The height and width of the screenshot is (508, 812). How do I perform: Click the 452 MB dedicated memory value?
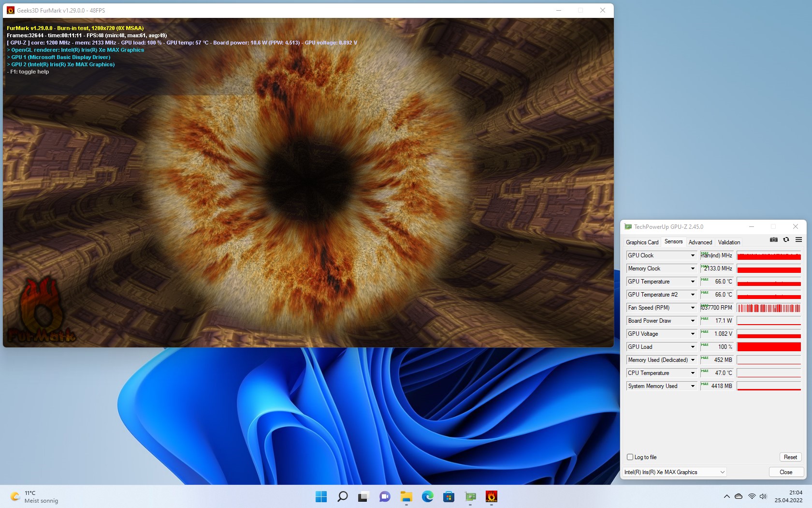point(717,360)
